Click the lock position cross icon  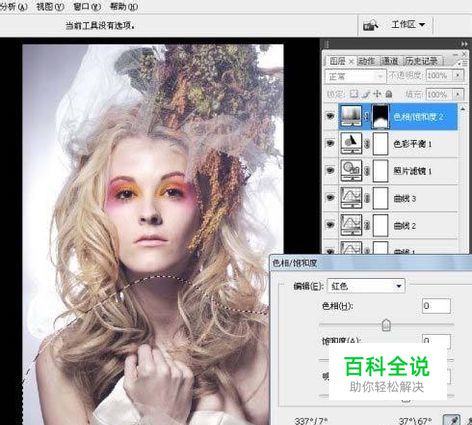pos(377,94)
